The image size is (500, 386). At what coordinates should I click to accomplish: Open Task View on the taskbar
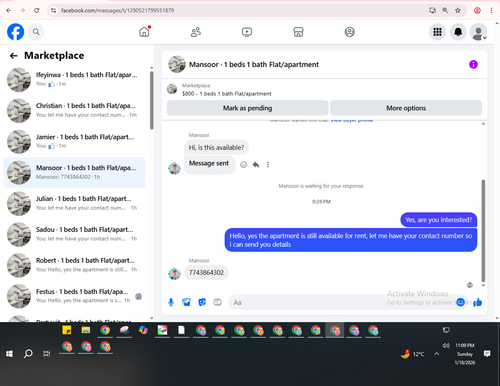pos(47,354)
